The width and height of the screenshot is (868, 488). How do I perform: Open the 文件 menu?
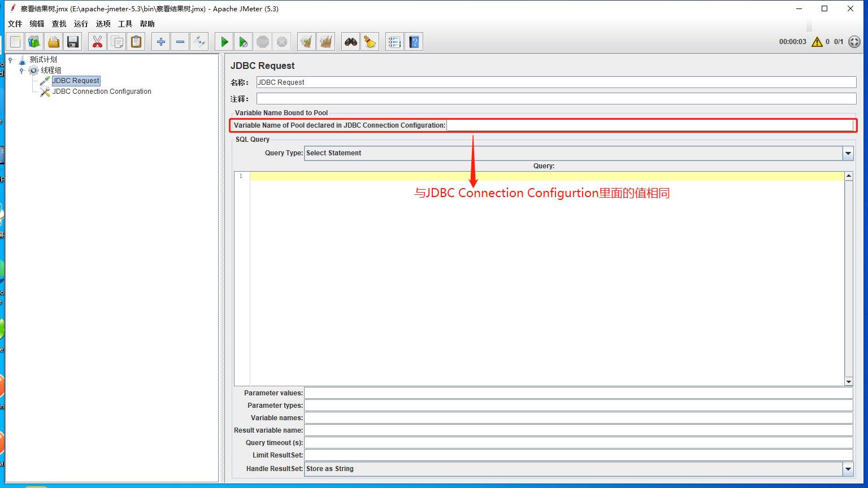point(15,24)
